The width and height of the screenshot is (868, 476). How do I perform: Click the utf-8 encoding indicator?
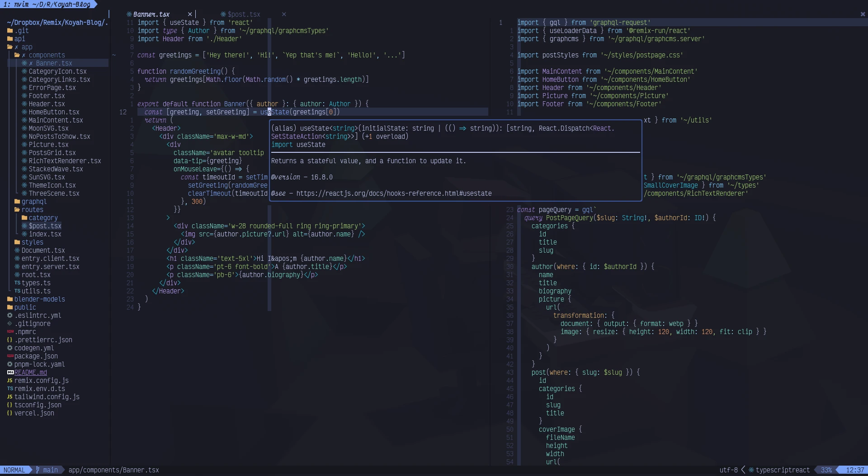(x=728, y=470)
